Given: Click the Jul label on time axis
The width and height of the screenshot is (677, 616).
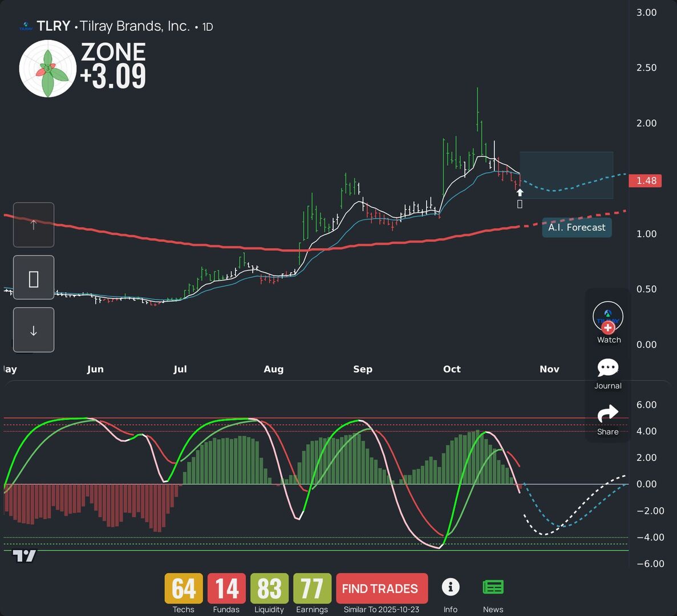Looking at the screenshot, I should (x=180, y=369).
